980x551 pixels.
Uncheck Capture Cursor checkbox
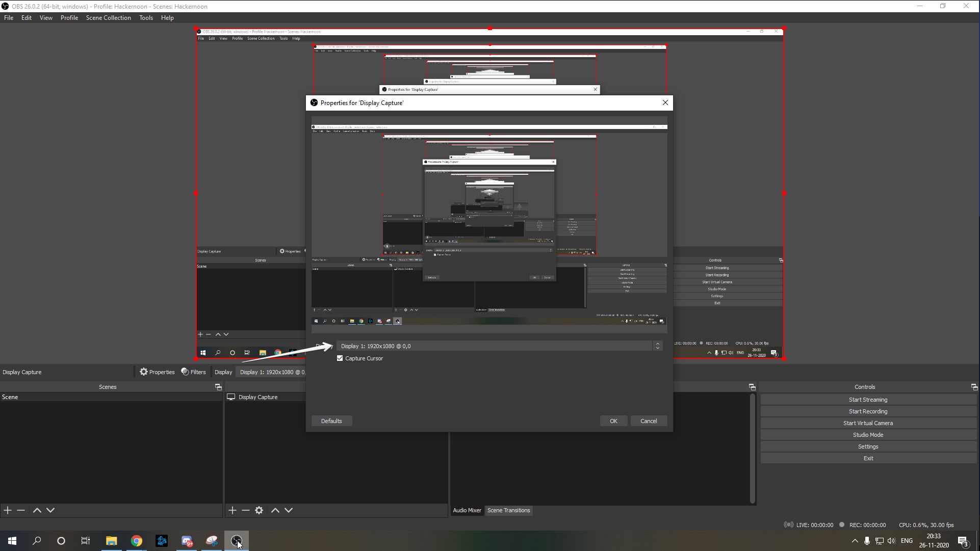(x=340, y=358)
